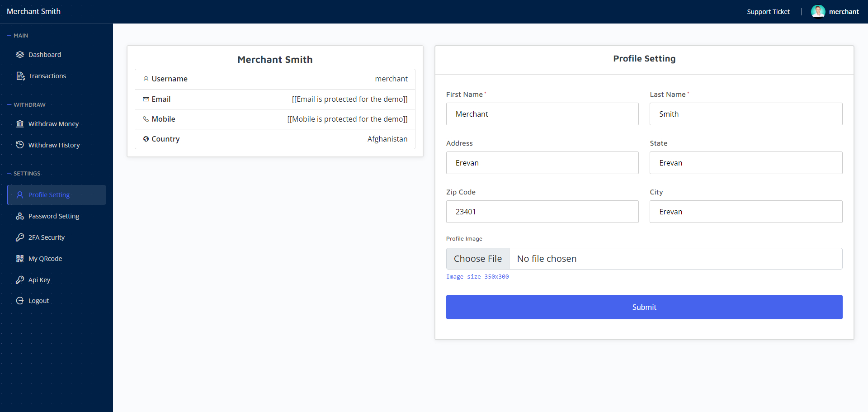Click the Zip Code input field
Viewport: 868px width, 412px height.
pyautogui.click(x=542, y=212)
